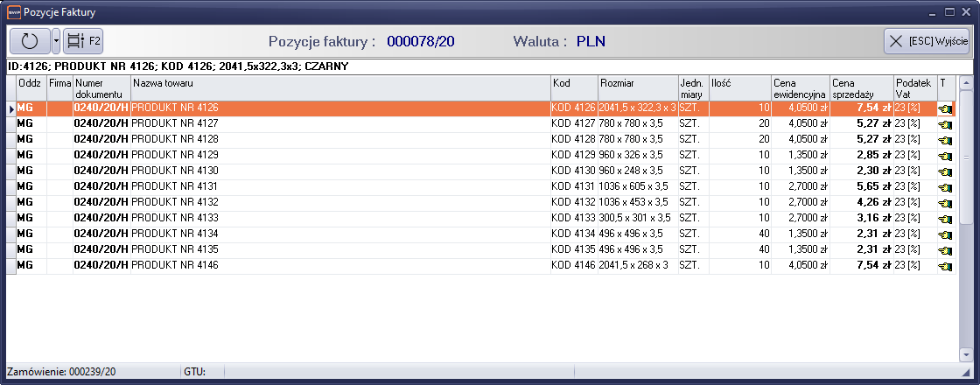Sort by the Cena sprzedaży column header

[x=860, y=87]
